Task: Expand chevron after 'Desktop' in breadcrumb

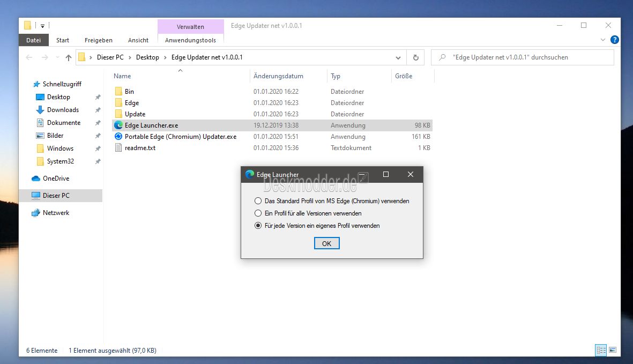Action: pos(165,57)
